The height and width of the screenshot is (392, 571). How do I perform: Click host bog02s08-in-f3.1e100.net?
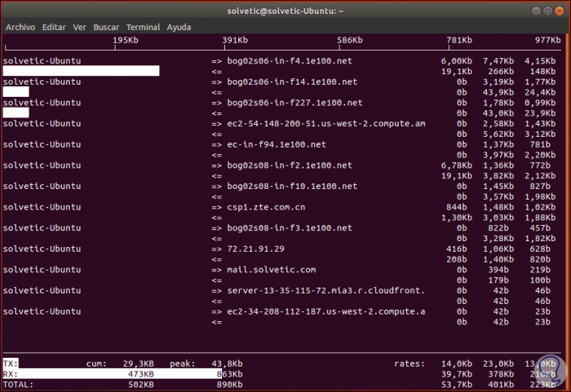(x=290, y=228)
